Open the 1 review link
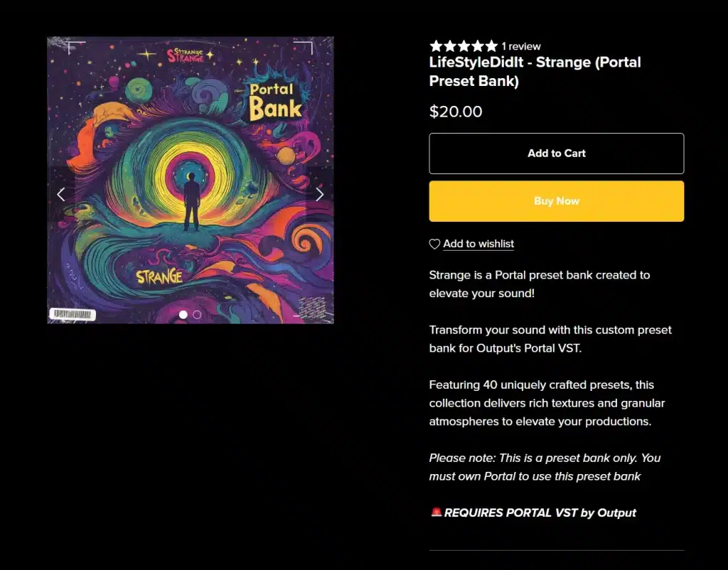This screenshot has width=728, height=570. click(521, 46)
